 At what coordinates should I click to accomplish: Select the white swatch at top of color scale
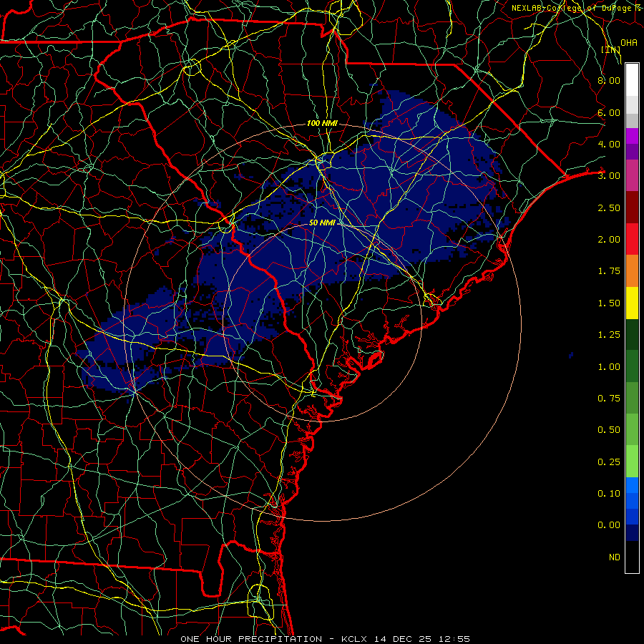tap(632, 80)
